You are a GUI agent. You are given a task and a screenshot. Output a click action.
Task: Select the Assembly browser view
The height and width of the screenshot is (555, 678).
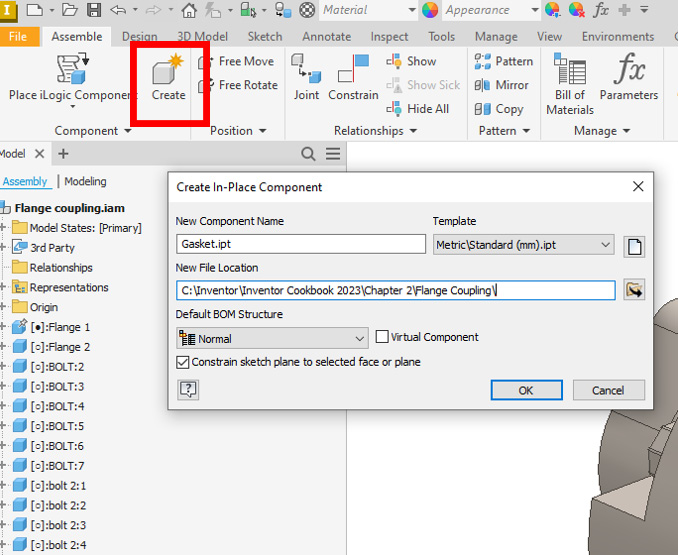25,181
